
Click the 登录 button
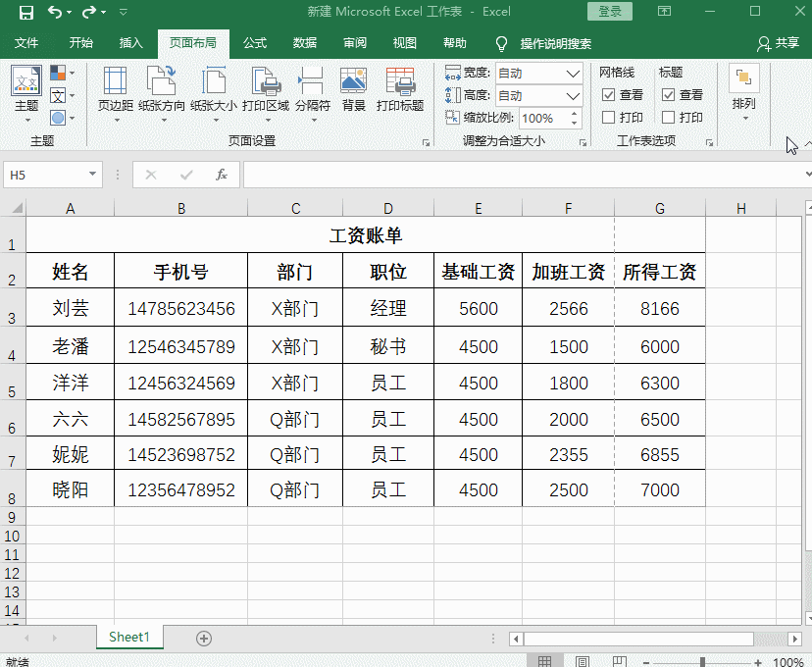tap(609, 11)
